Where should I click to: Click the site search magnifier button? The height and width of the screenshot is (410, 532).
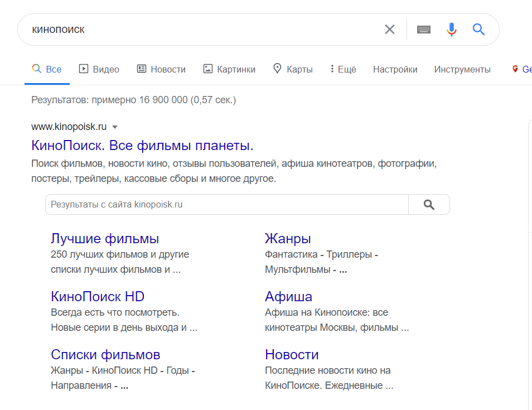429,204
